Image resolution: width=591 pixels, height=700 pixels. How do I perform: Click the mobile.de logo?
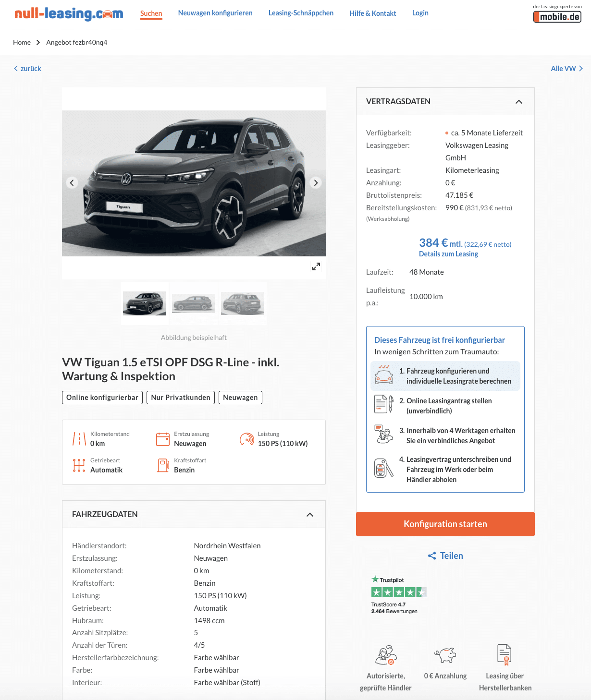point(557,17)
